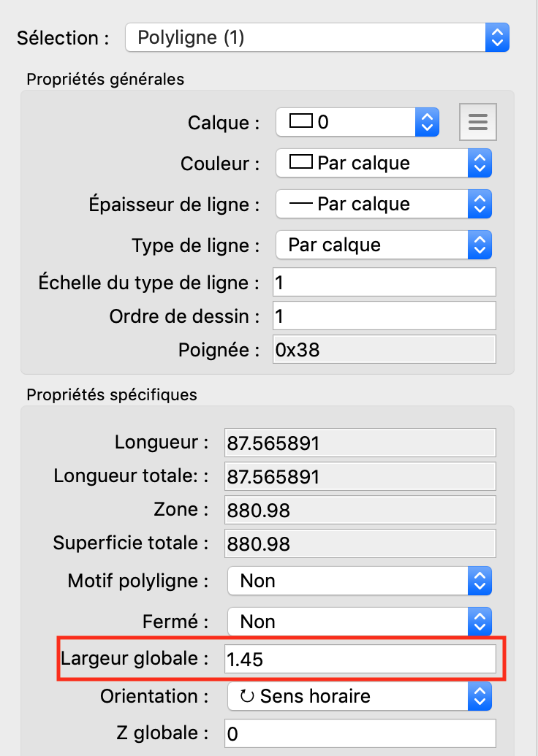Click the color swatch in the Couleur dropdown

(x=301, y=162)
